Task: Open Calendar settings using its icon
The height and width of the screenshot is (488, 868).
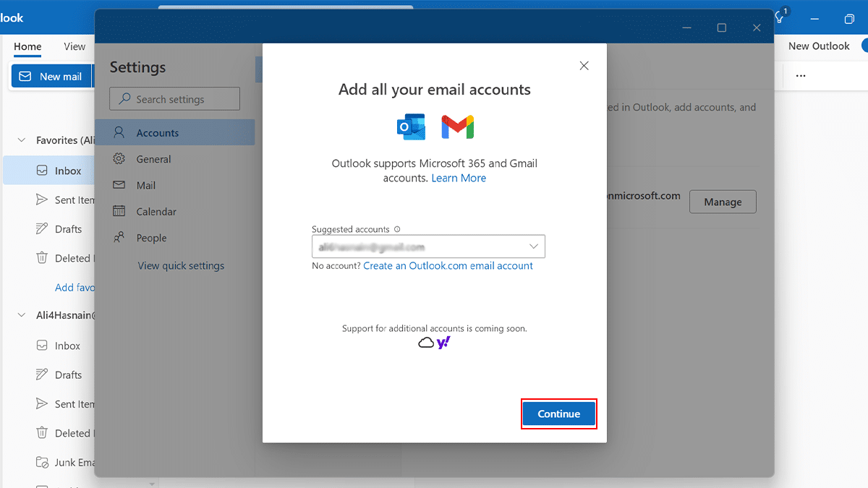Action: [118, 211]
